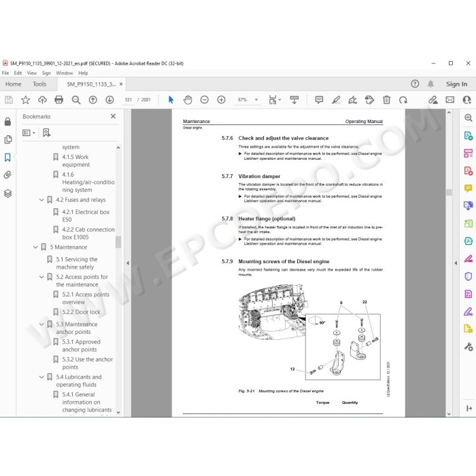
Task: Open the Window menu
Action: tap(65, 73)
